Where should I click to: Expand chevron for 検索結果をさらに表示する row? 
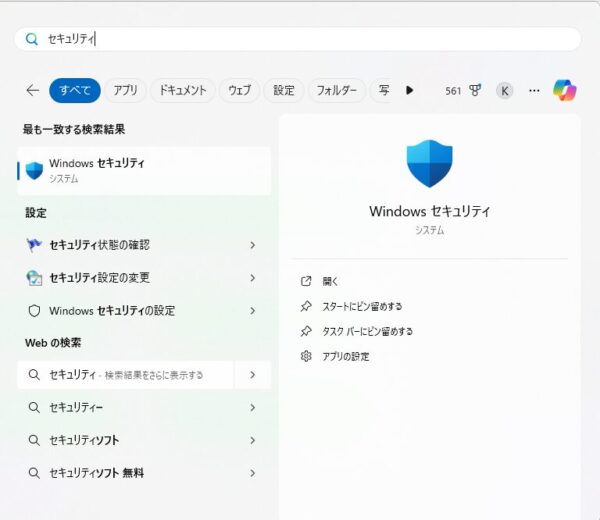click(253, 375)
